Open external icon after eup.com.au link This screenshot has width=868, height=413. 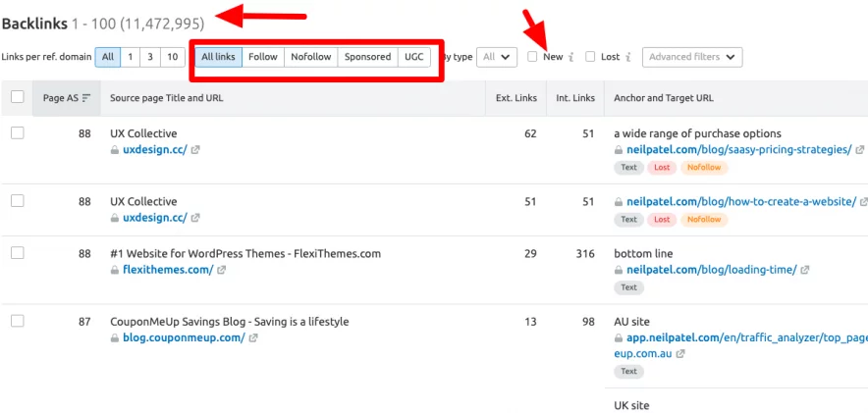click(680, 353)
